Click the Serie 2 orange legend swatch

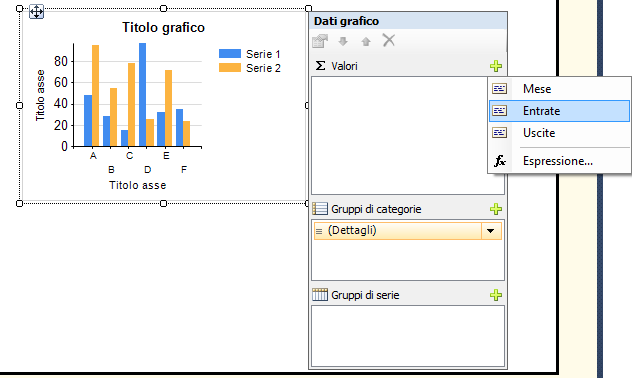[230, 68]
